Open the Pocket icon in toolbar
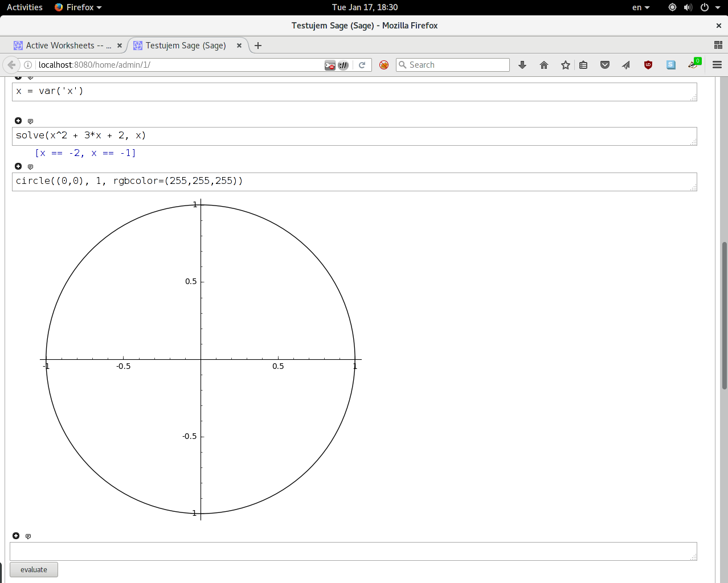 [x=605, y=65]
